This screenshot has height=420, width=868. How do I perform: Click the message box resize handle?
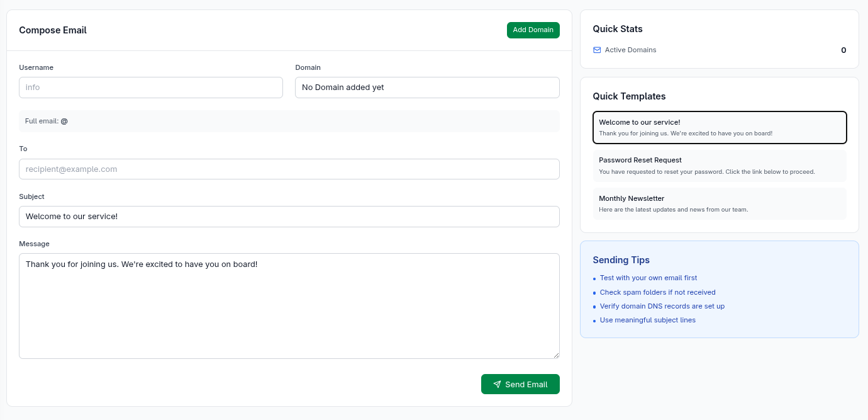tap(556, 355)
